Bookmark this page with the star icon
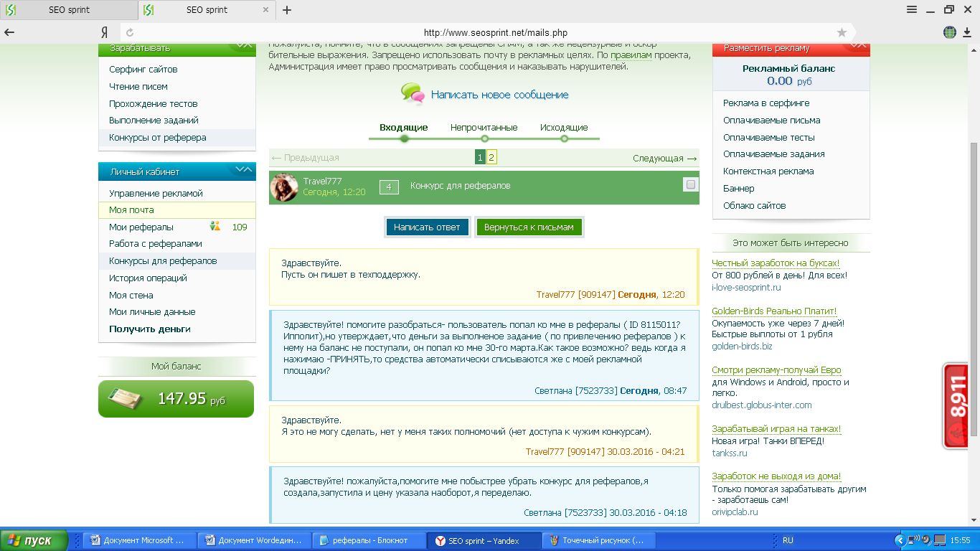Image resolution: width=980 pixels, height=551 pixels. click(x=842, y=32)
